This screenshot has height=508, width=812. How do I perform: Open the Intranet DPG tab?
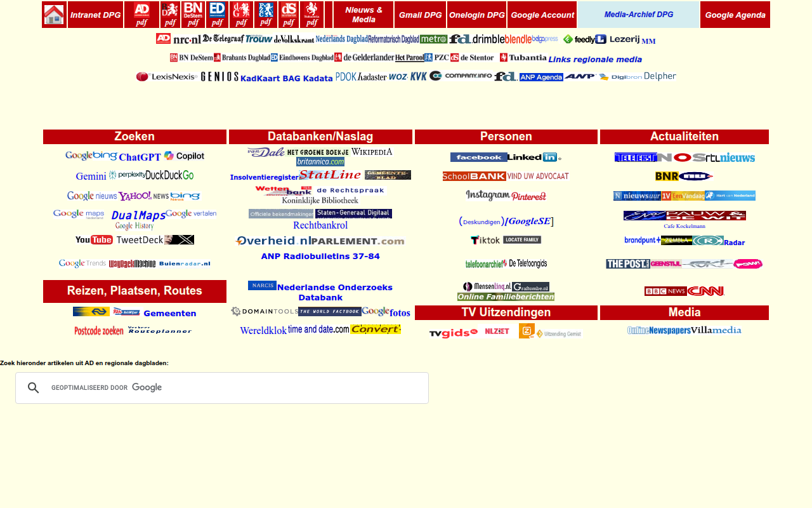[96, 15]
